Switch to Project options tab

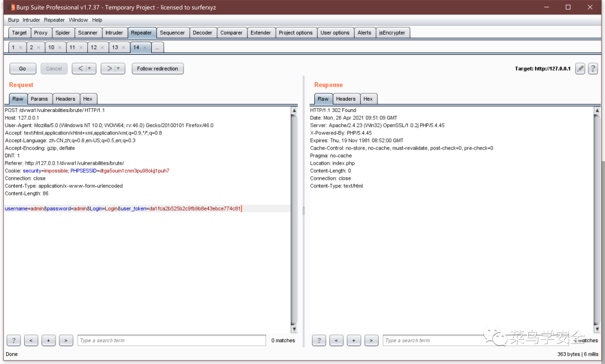click(296, 33)
